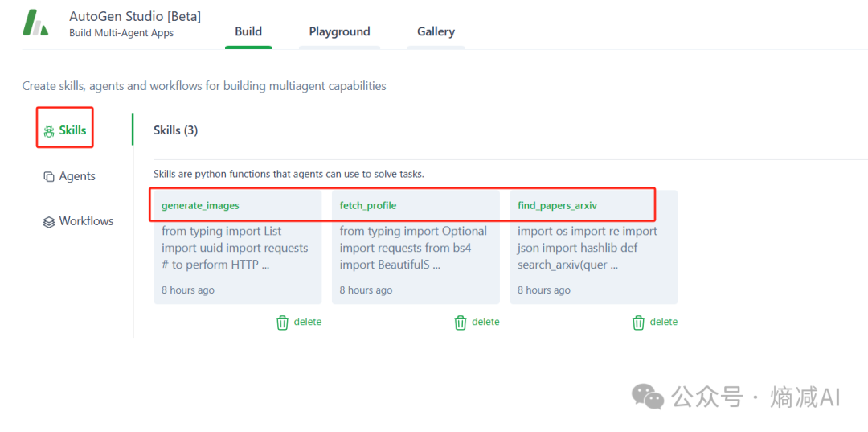Select Agents in the left sidebar
Image resolution: width=868 pixels, height=432 pixels.
[69, 177]
